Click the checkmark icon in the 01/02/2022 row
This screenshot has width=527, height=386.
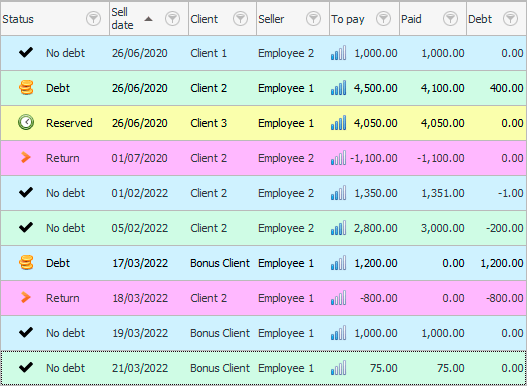click(26, 193)
